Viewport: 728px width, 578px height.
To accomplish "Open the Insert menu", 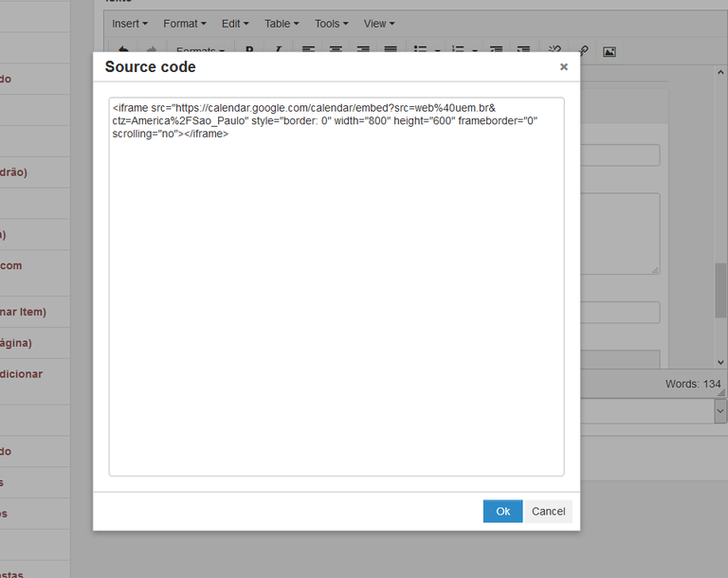I will (x=130, y=24).
